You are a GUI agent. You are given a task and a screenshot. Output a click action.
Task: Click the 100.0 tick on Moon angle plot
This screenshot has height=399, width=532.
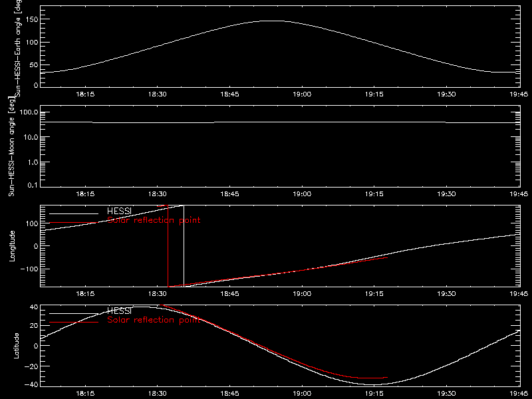(x=29, y=112)
